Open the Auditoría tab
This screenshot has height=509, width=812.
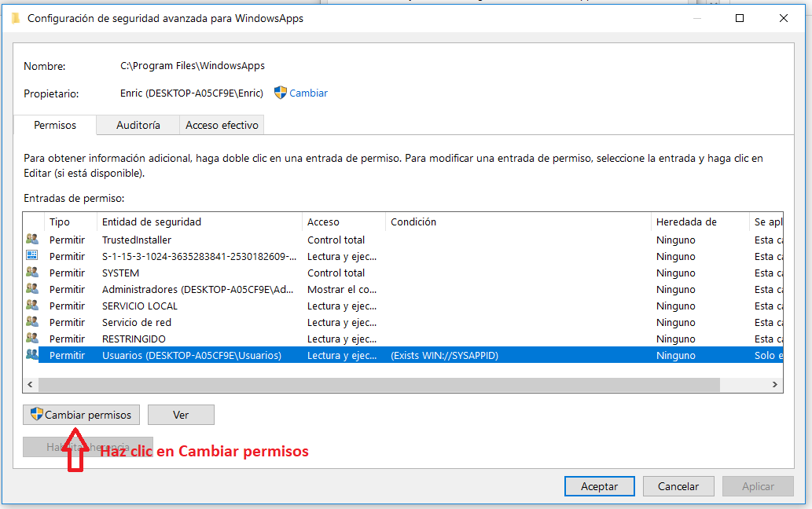tap(138, 125)
